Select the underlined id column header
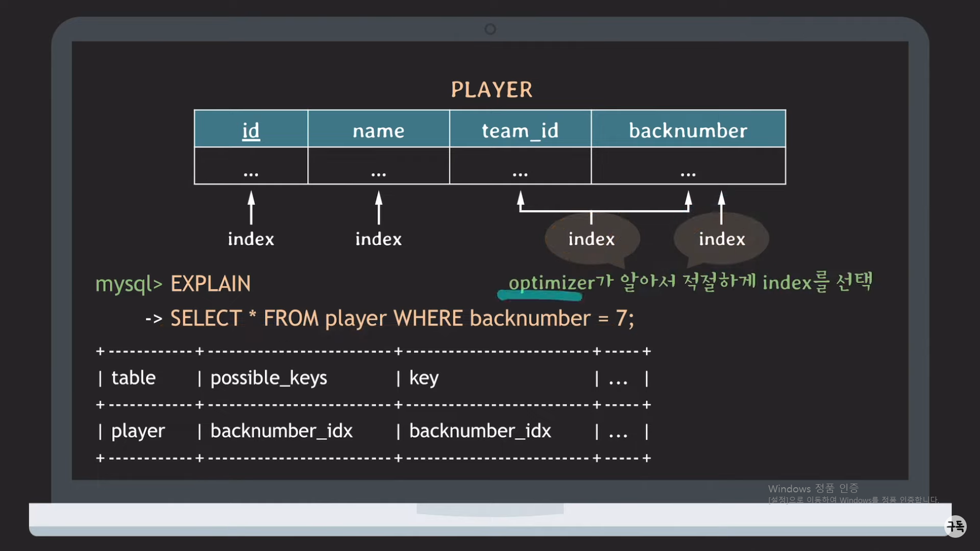 click(251, 131)
